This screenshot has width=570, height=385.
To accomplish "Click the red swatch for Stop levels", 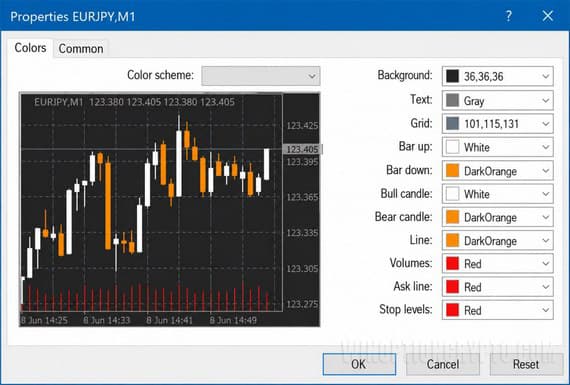I will [452, 310].
